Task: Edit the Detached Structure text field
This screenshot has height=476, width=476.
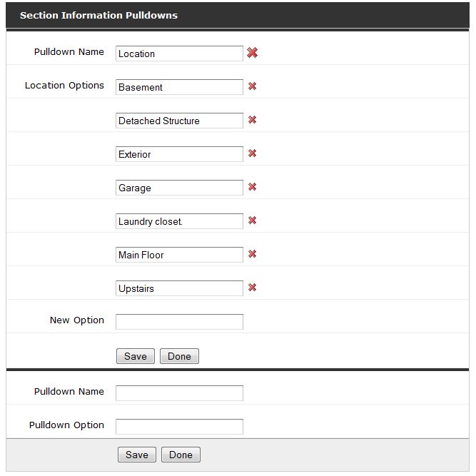Action: click(x=179, y=121)
